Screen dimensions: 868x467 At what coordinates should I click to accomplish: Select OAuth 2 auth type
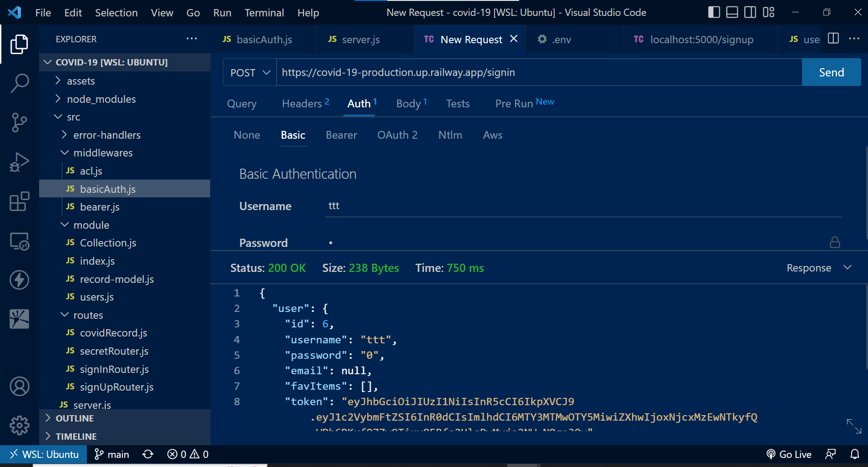coord(397,135)
